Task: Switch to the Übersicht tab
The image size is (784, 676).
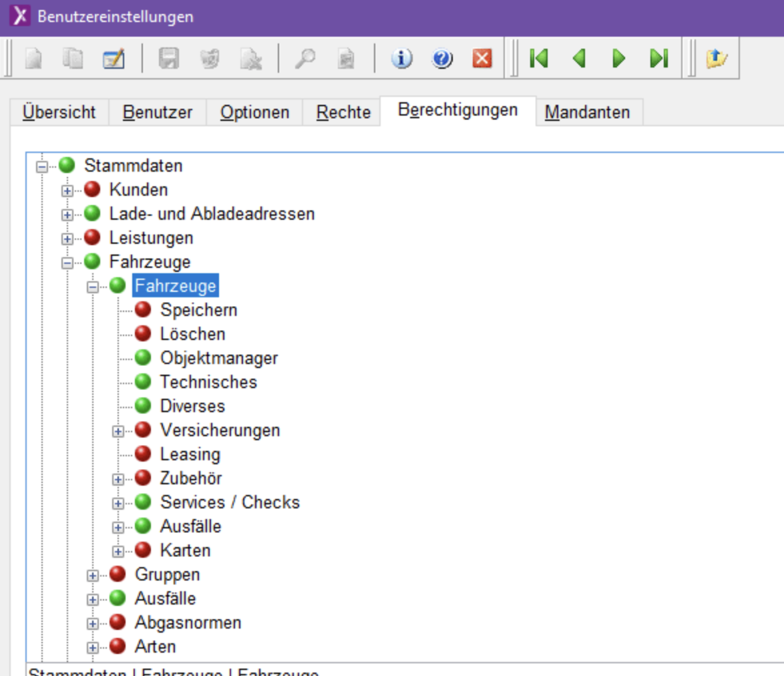Action: pyautogui.click(x=59, y=112)
